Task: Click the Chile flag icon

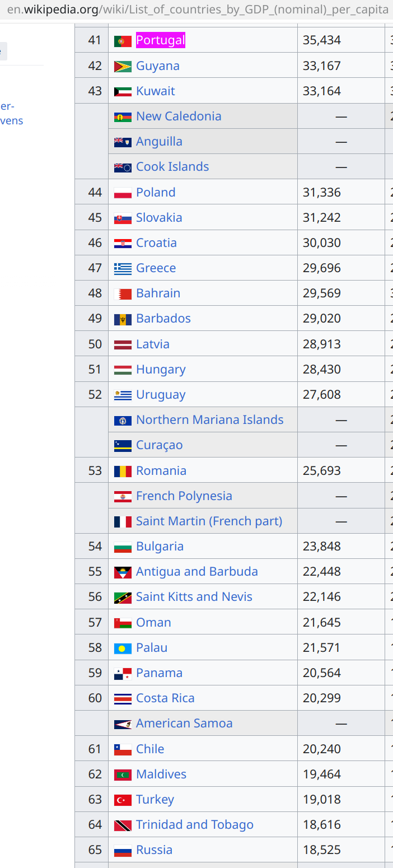Action: (123, 749)
